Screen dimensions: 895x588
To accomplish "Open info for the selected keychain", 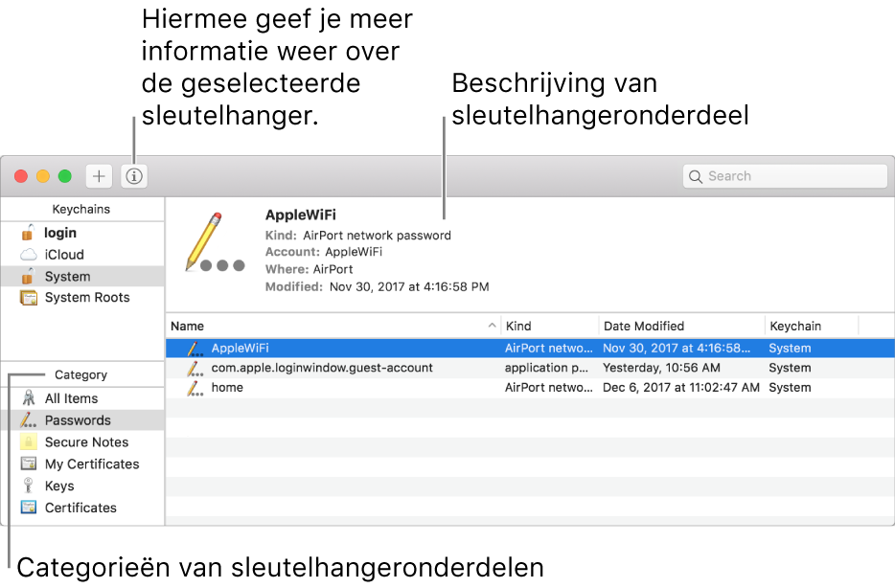I will coord(134,176).
